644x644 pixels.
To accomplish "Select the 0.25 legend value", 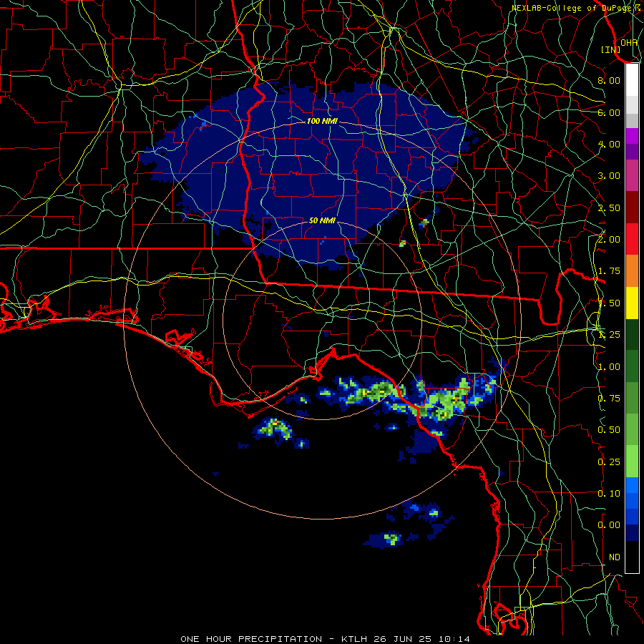I will point(609,462).
